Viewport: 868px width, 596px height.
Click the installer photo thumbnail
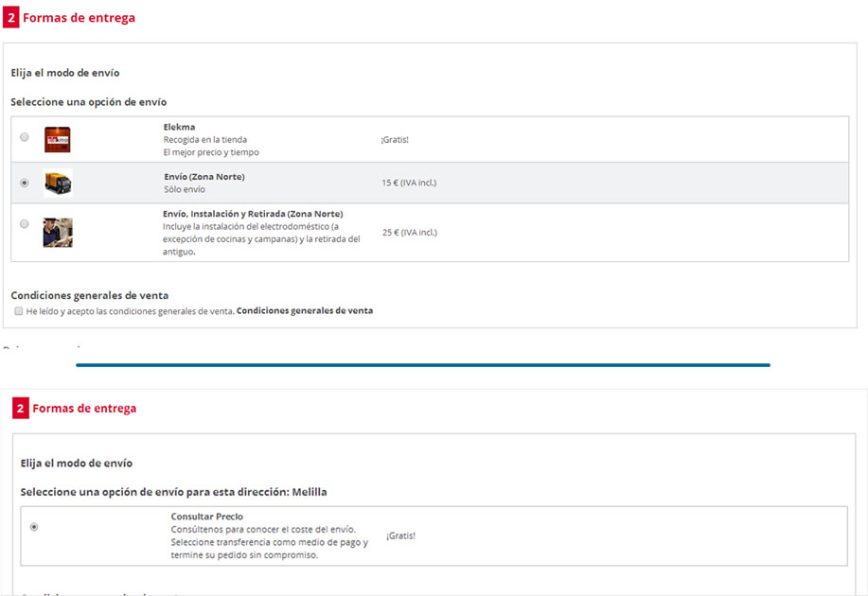57,232
